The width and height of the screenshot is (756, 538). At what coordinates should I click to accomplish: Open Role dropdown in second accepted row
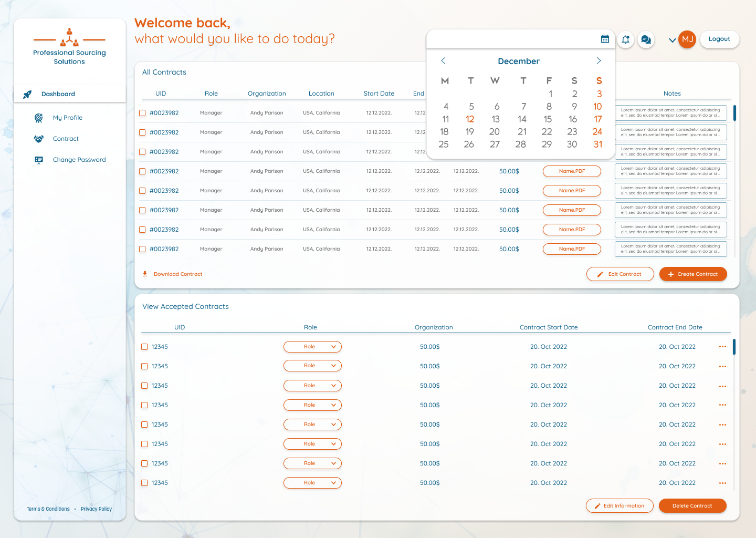pyautogui.click(x=312, y=366)
